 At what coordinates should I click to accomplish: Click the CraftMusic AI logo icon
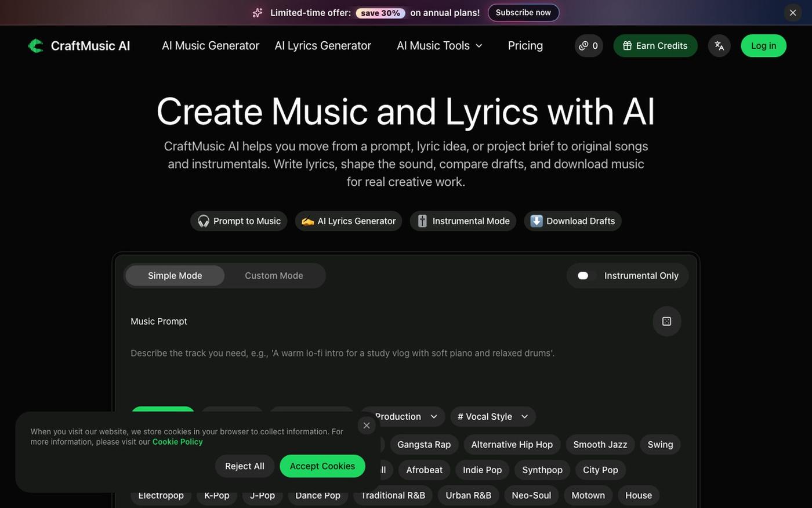point(36,46)
